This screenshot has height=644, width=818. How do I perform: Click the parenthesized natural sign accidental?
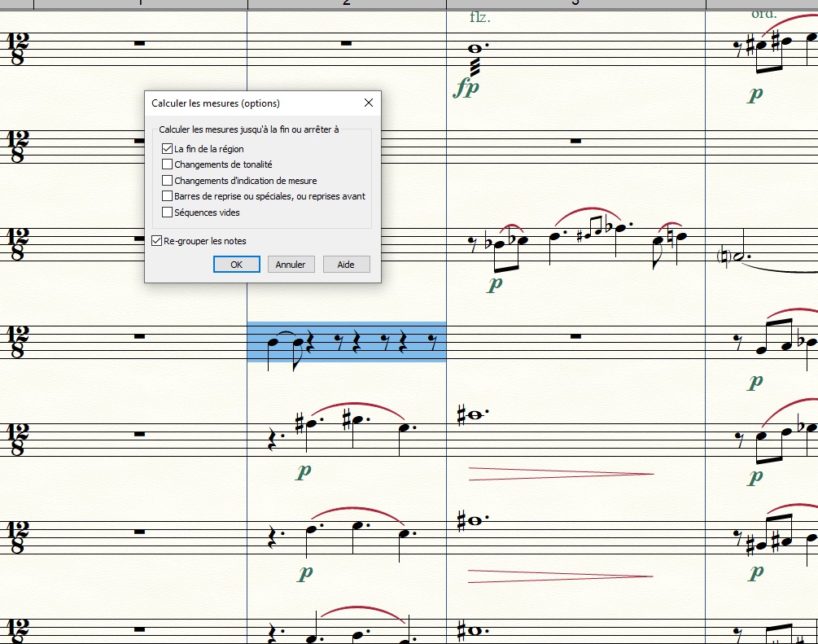pyautogui.click(x=723, y=256)
